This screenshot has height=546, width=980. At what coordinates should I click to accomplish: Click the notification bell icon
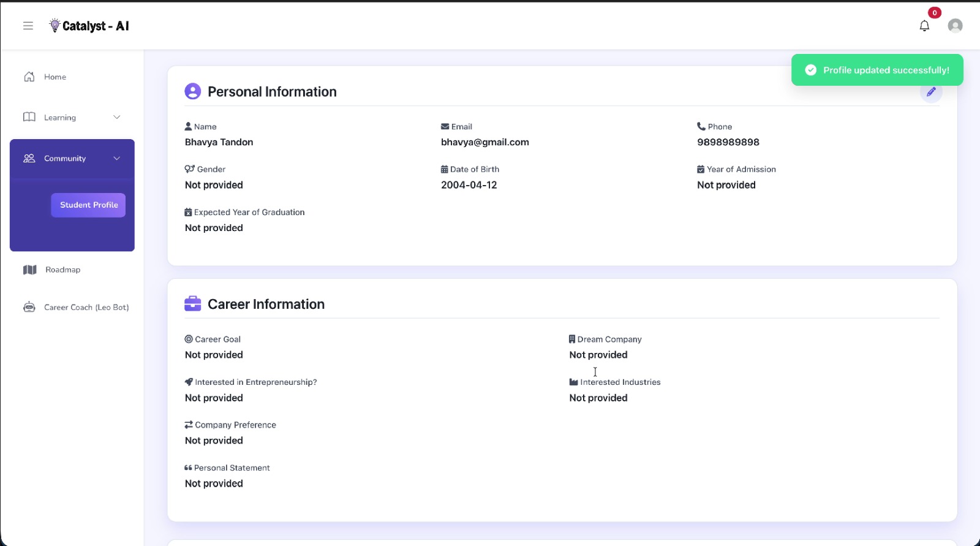(x=924, y=26)
